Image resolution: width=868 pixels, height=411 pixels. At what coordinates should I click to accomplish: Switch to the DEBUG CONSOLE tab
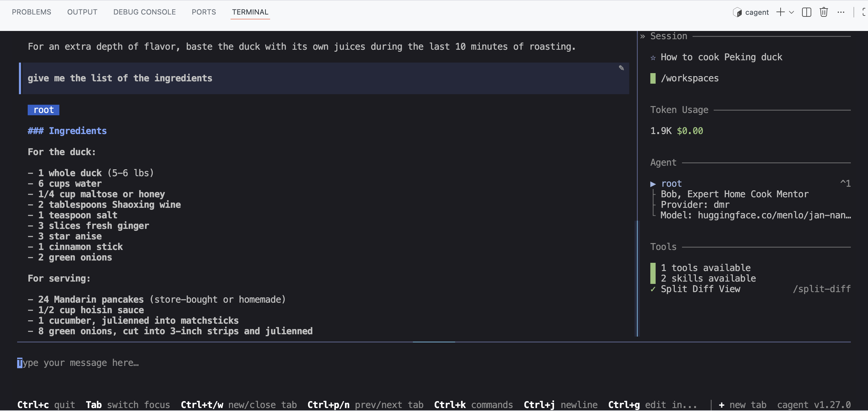(144, 12)
